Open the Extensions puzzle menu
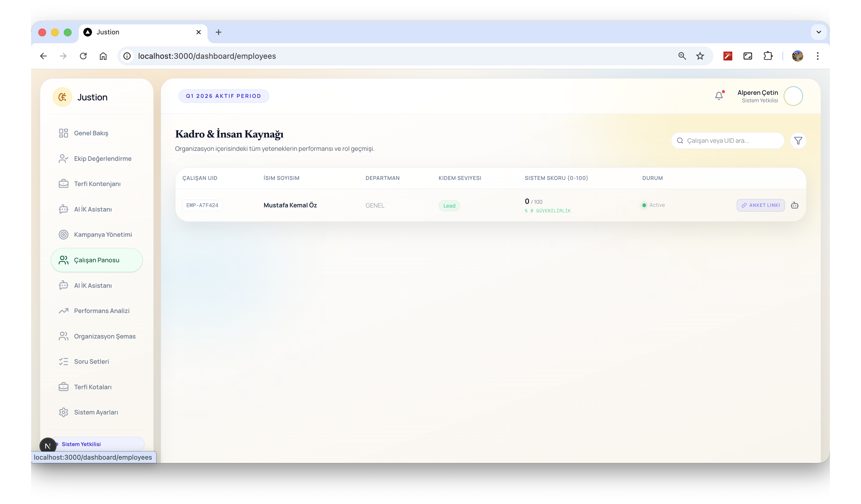The image size is (861, 504). click(x=768, y=56)
